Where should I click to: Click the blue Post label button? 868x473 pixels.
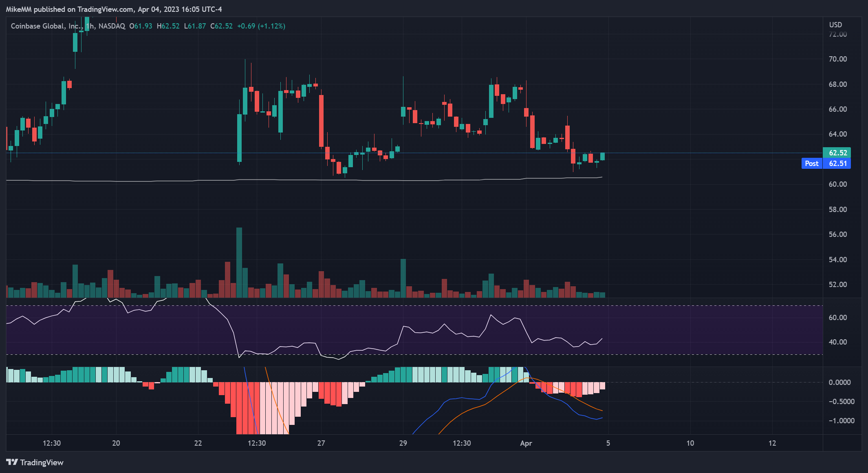(812, 164)
